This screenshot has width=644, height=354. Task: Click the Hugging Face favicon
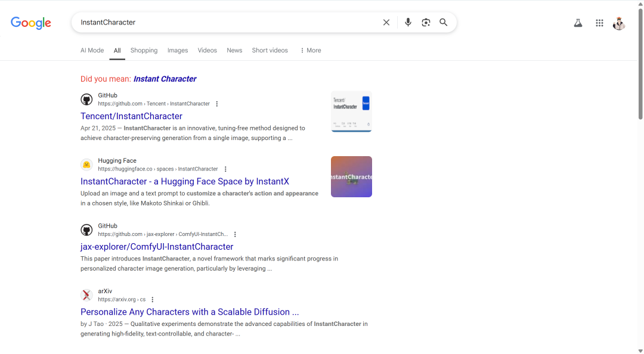pos(86,164)
